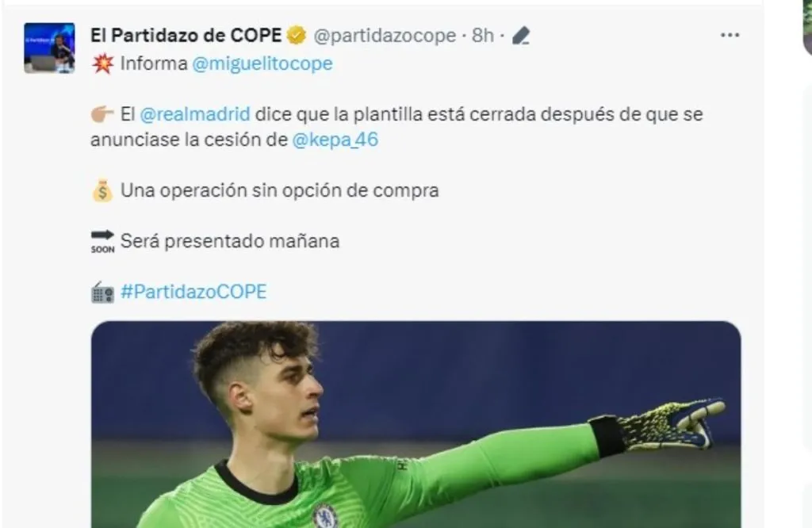Click the text 'Será presentado mañana'
Image resolution: width=812 pixels, height=528 pixels.
click(230, 241)
